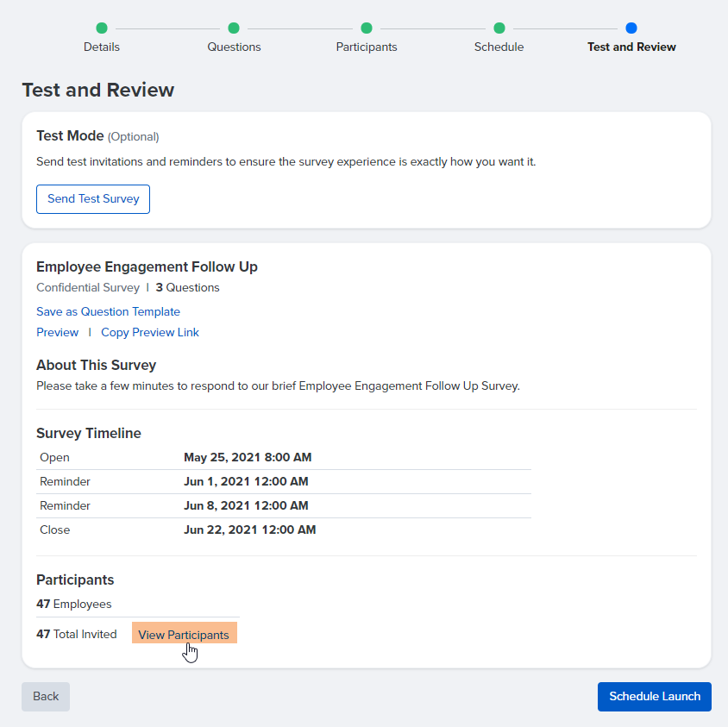Viewport: 728px width, 727px height.
Task: Open the Save as Question Template link
Action: [x=108, y=311]
